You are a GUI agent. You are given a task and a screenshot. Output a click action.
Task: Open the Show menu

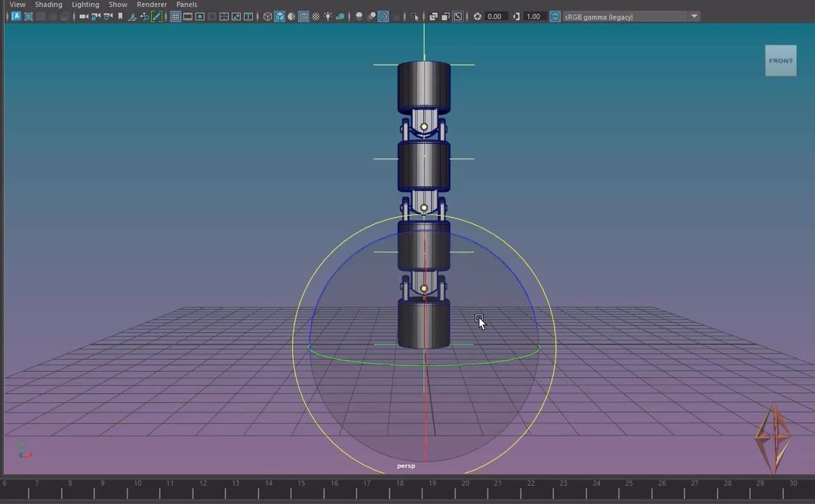pyautogui.click(x=118, y=5)
